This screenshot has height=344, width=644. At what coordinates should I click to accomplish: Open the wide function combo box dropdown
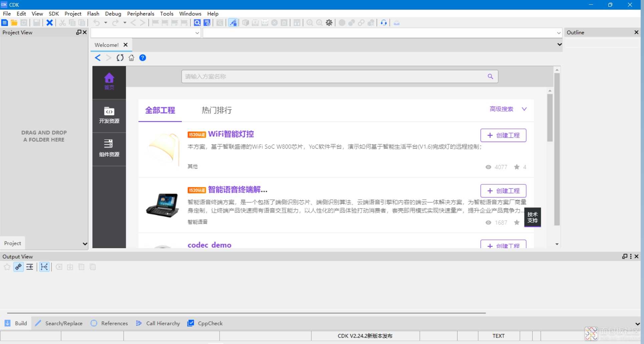tap(559, 33)
